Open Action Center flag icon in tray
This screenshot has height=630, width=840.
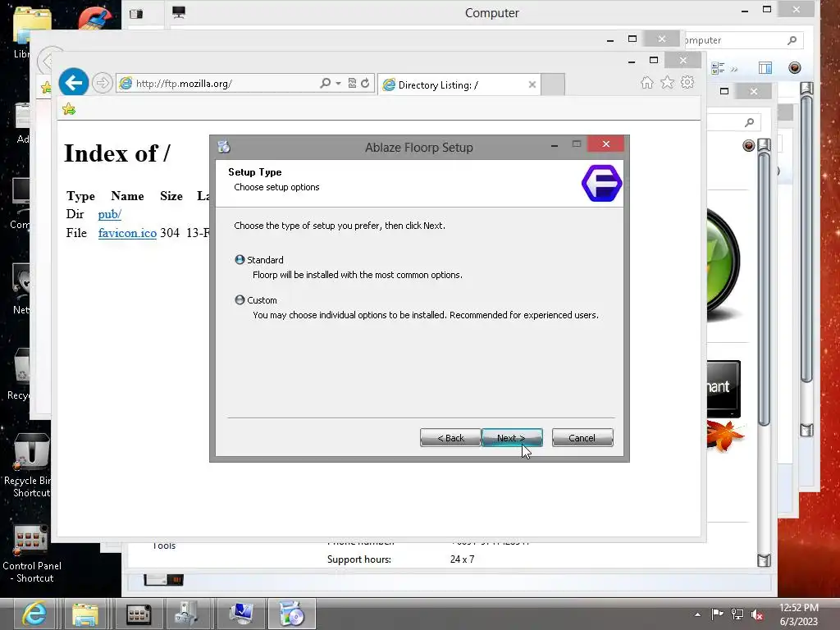pos(717,614)
